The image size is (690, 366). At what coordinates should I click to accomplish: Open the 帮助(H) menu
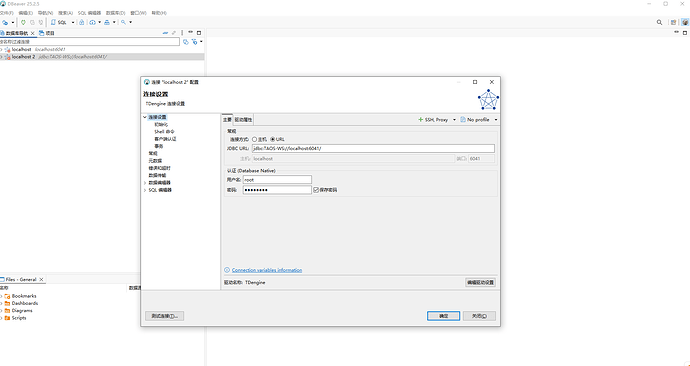(x=159, y=13)
